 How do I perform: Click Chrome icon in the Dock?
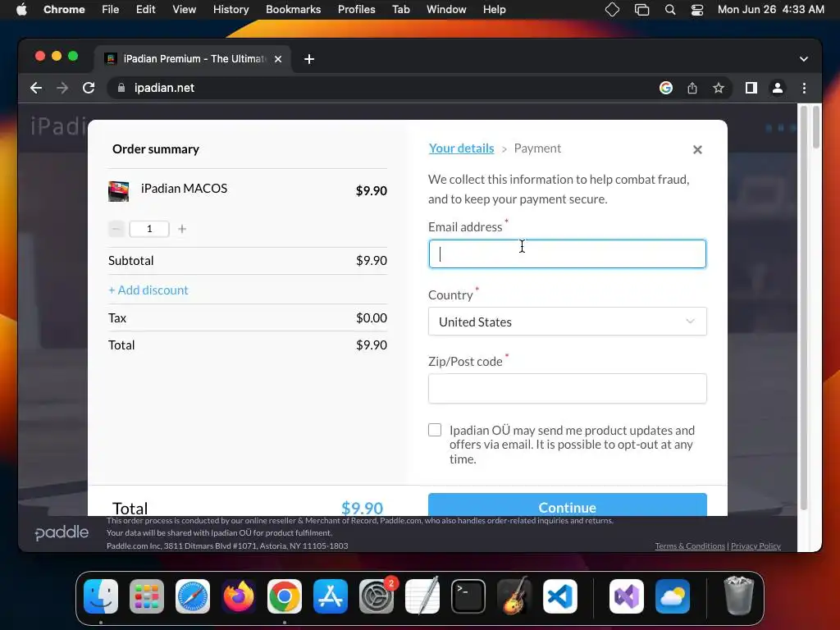coord(285,596)
